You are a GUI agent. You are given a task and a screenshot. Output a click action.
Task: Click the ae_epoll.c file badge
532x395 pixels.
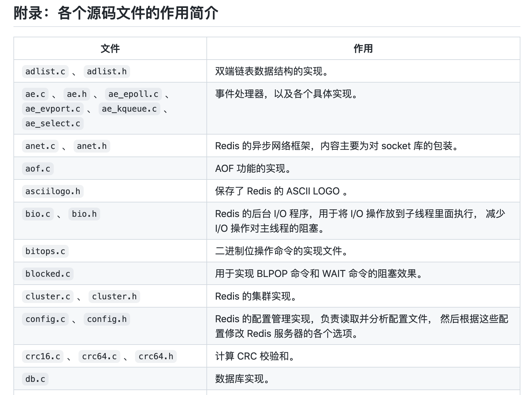coord(133,94)
